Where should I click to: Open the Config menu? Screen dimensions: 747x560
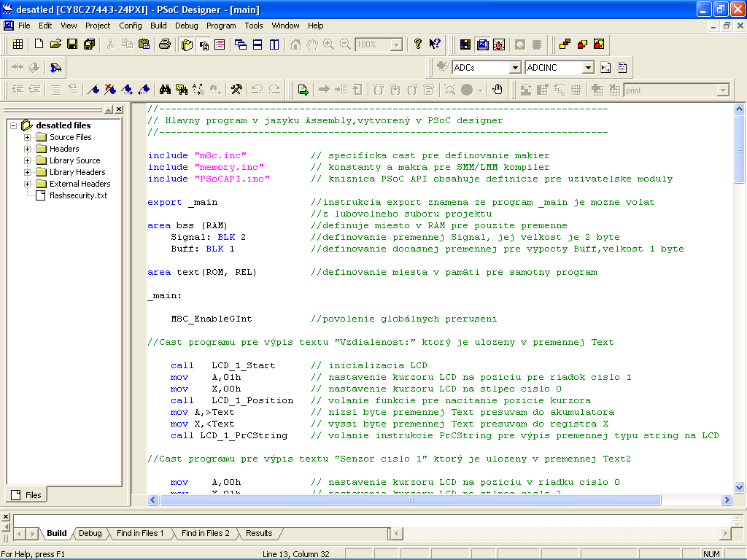point(131,26)
